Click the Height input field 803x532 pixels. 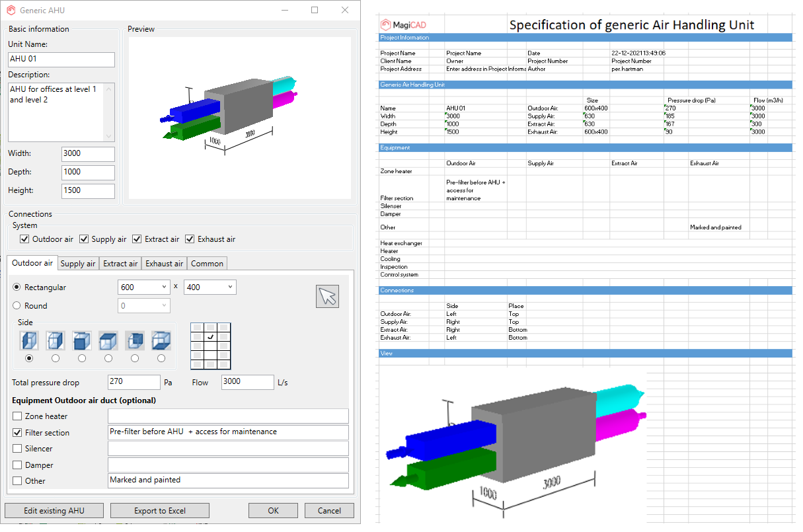[88, 191]
